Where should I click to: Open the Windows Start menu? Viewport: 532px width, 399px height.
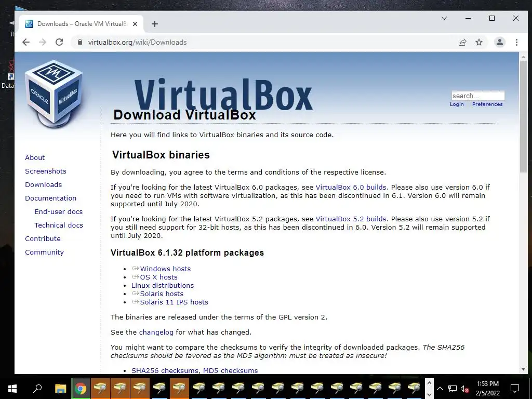pos(12,389)
